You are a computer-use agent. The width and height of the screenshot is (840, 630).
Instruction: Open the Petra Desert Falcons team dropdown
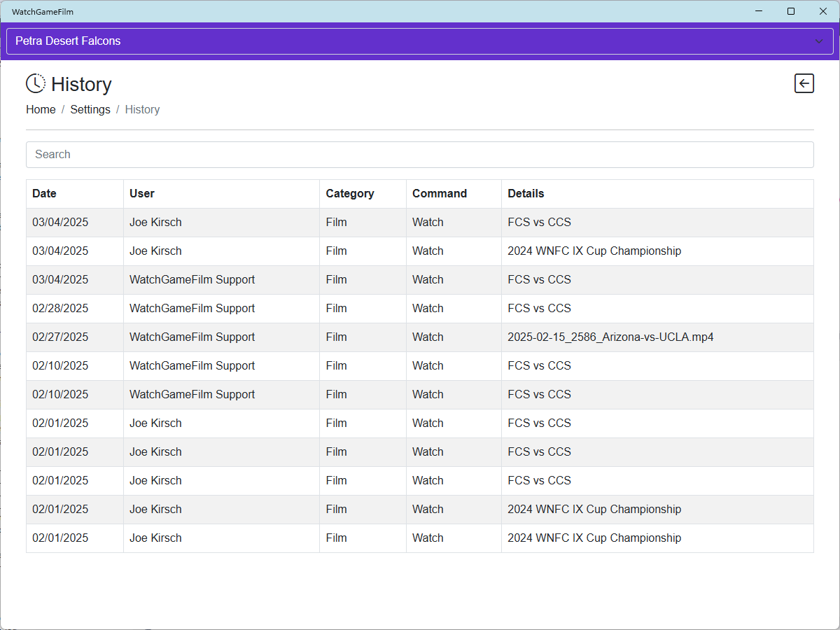420,41
